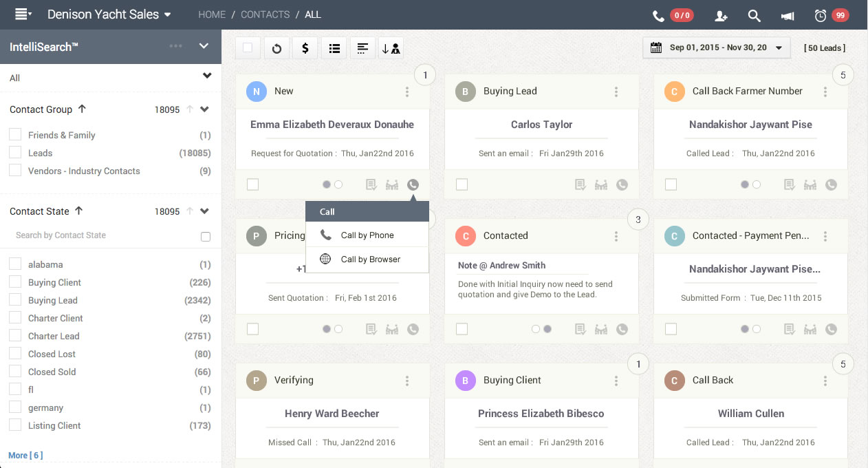
Task: Check the Listing Client state filter
Action: [x=15, y=425]
